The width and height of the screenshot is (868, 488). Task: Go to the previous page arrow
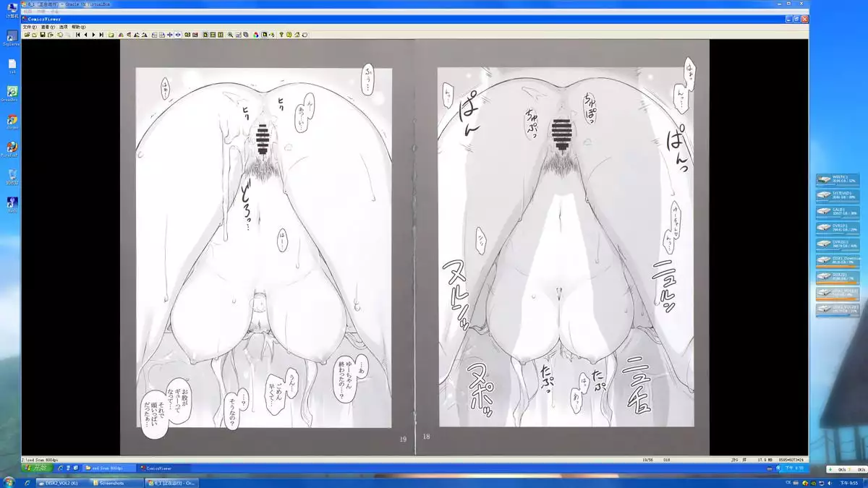point(85,34)
